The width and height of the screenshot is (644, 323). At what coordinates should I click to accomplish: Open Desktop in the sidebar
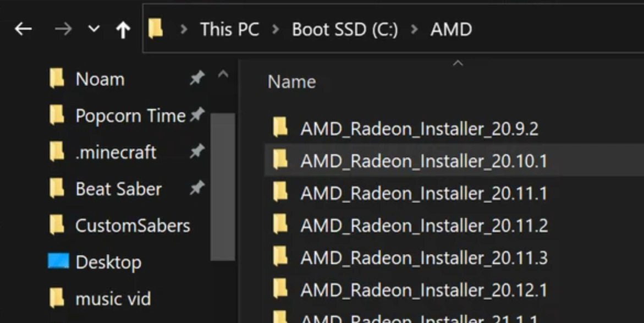click(108, 262)
